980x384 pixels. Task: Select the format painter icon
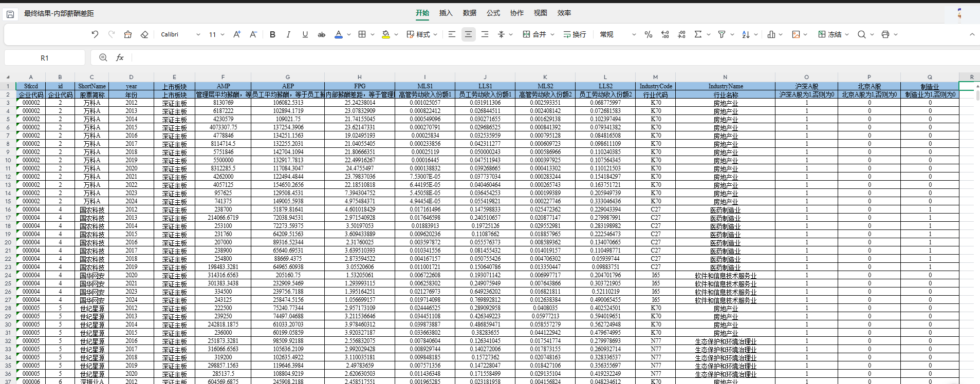point(128,34)
